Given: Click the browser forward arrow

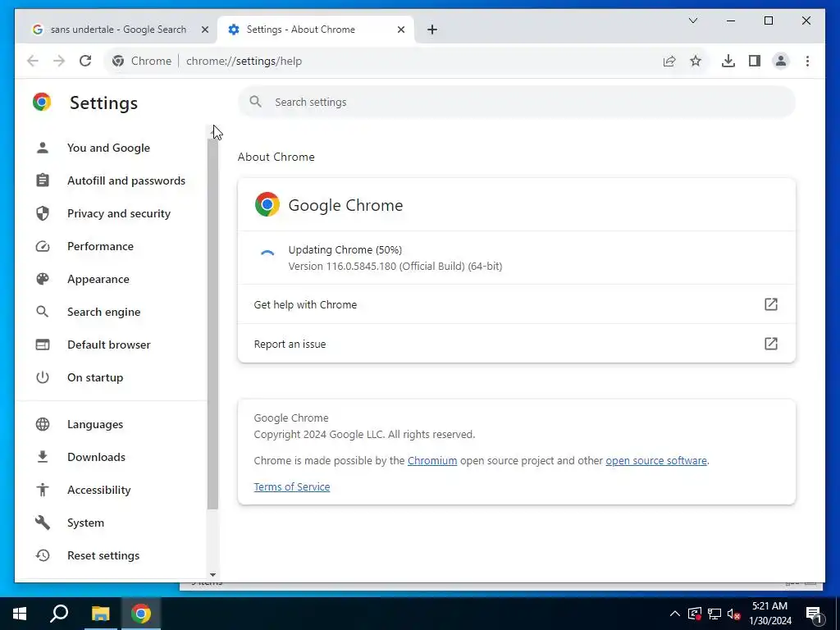Looking at the screenshot, I should pyautogui.click(x=59, y=61).
